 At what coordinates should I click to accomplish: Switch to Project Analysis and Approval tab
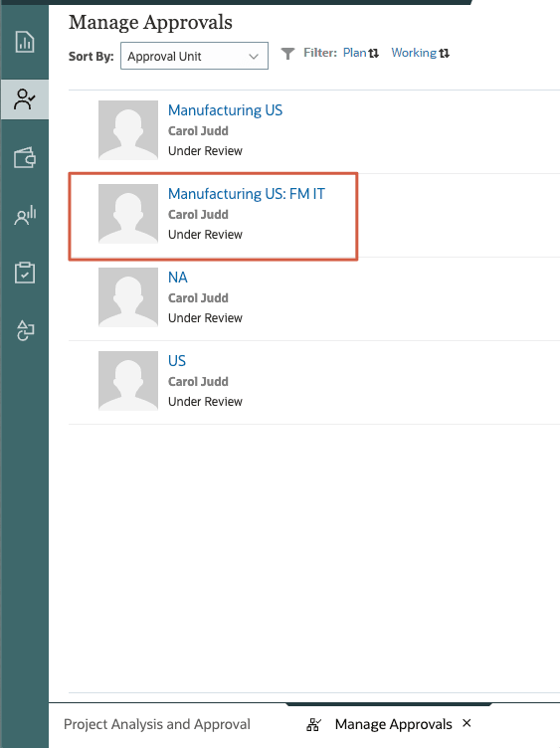tap(157, 724)
